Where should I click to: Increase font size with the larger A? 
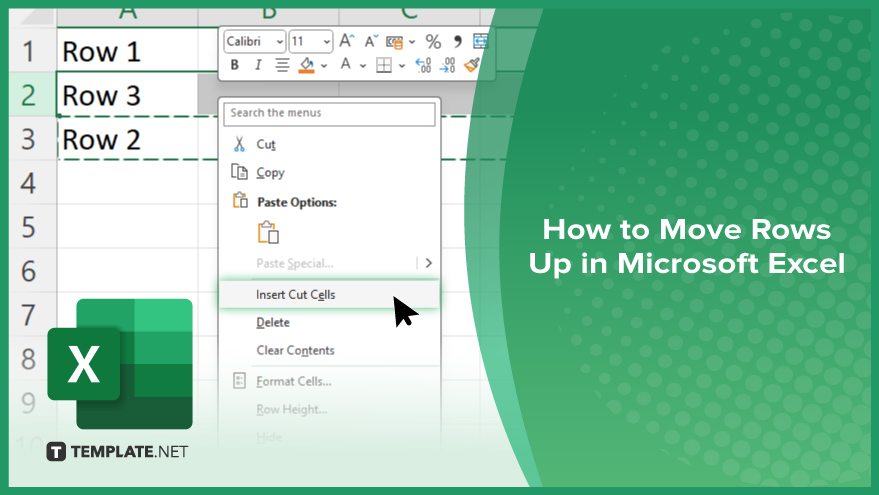tap(347, 41)
